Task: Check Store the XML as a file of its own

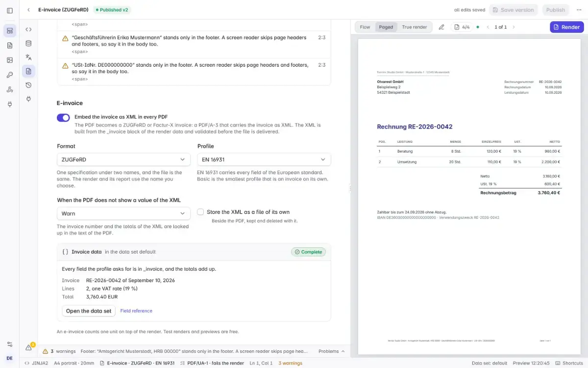Action: [200, 212]
